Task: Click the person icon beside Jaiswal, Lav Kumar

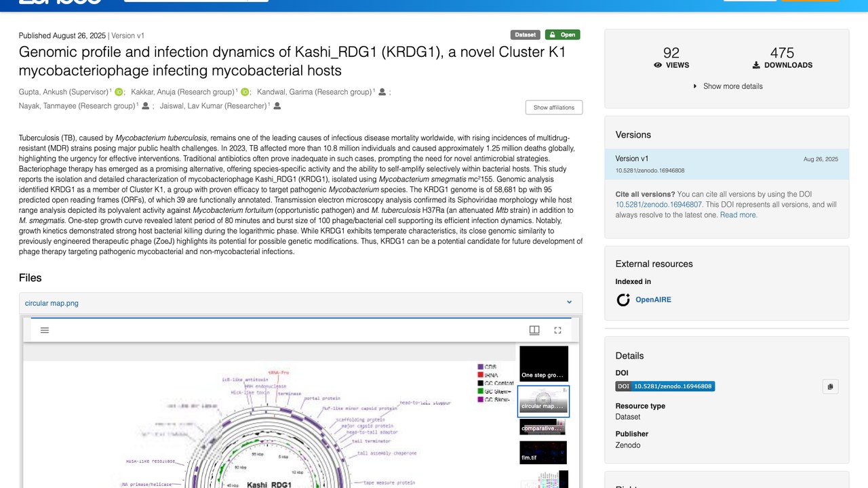Action: pyautogui.click(x=277, y=106)
